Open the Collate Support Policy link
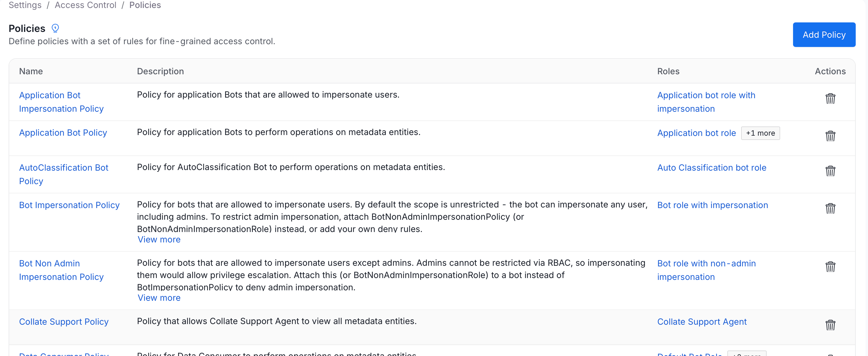 [64, 322]
